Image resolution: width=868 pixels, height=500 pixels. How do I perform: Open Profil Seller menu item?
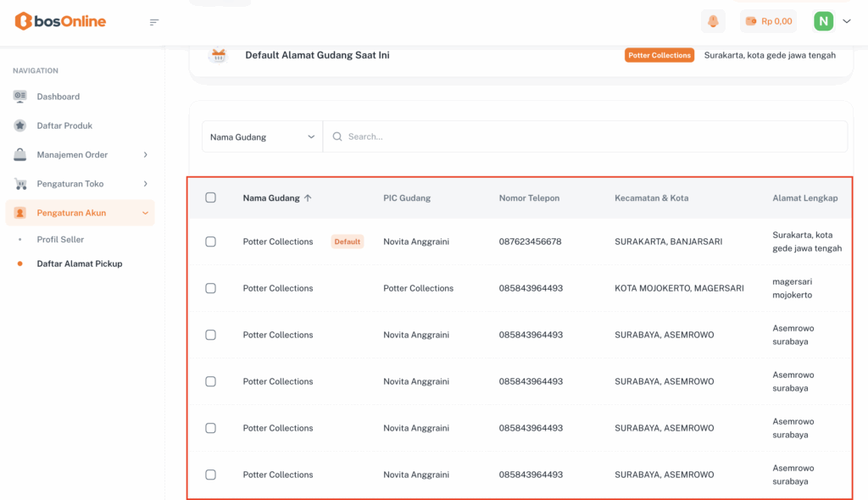point(60,240)
